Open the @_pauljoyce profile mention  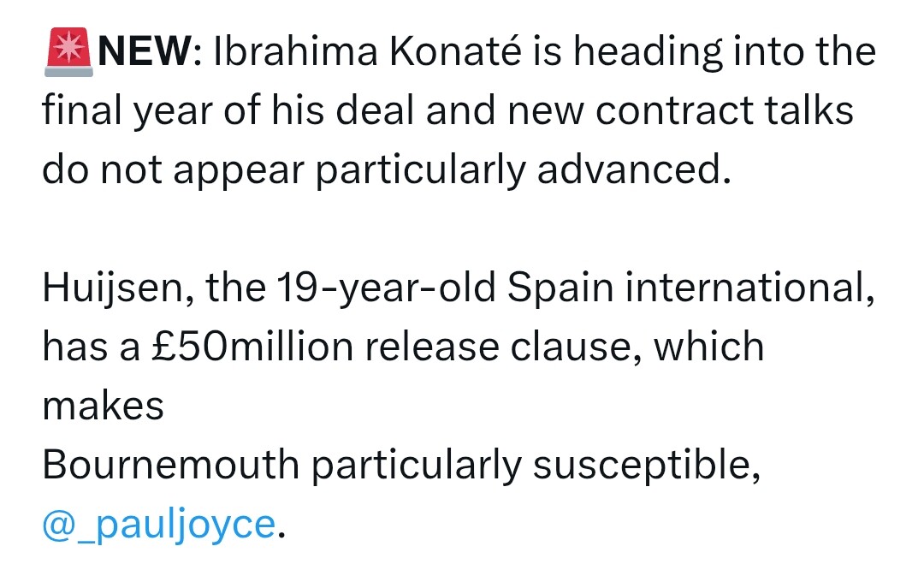point(158,524)
